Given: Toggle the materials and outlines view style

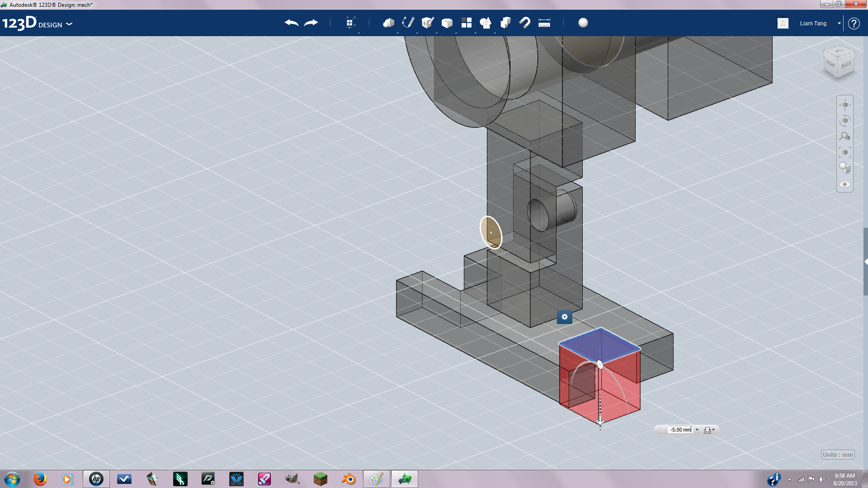Looking at the screenshot, I should 845,168.
